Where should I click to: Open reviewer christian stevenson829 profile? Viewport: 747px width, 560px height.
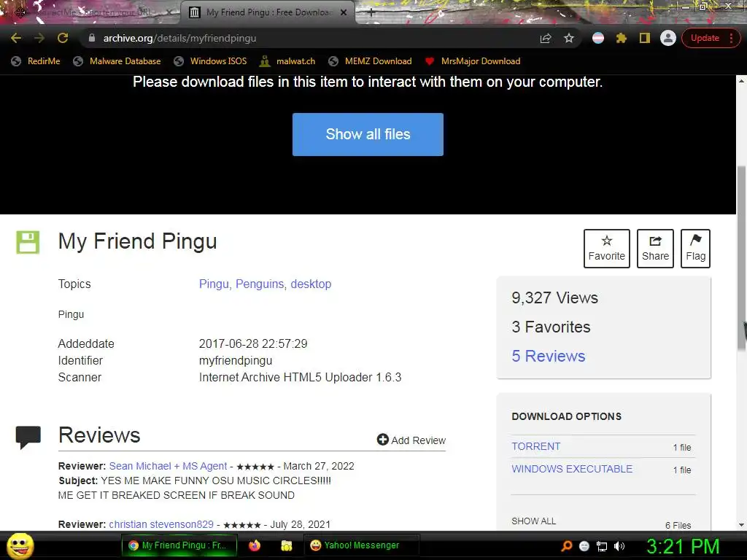tap(161, 524)
